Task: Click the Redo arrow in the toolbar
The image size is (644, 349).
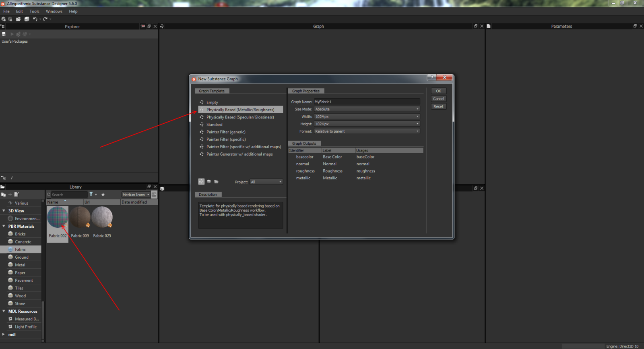Action: pyautogui.click(x=45, y=19)
